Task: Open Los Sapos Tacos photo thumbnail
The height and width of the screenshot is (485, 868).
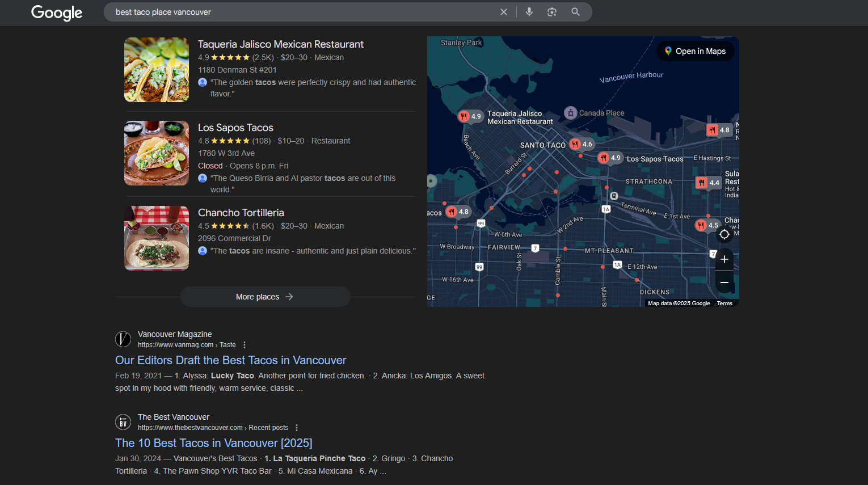Action: click(157, 153)
